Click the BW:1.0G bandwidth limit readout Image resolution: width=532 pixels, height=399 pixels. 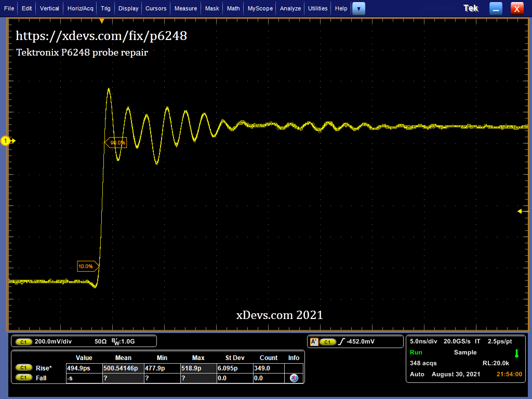click(124, 341)
